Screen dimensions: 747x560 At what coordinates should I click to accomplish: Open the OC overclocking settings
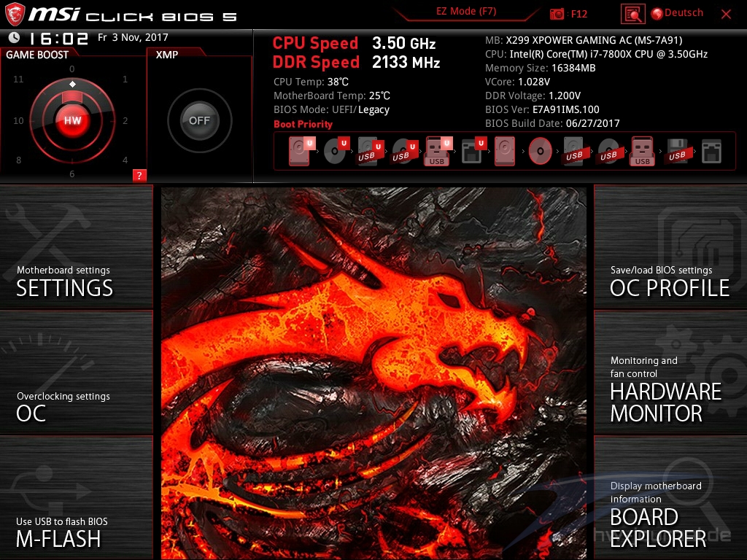coord(76,373)
